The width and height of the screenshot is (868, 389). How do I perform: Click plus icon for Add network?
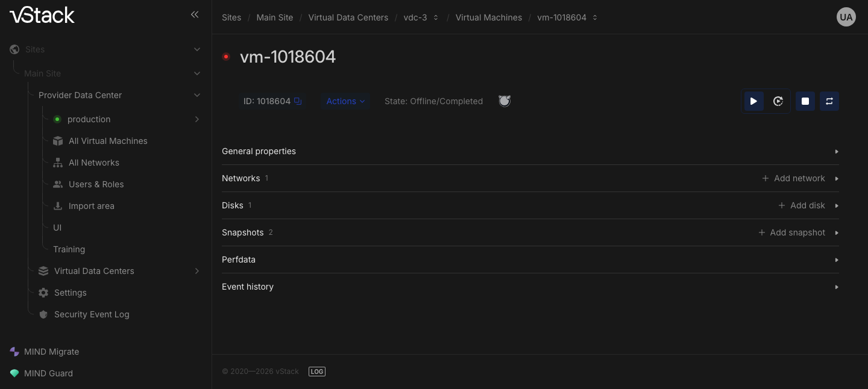(766, 178)
